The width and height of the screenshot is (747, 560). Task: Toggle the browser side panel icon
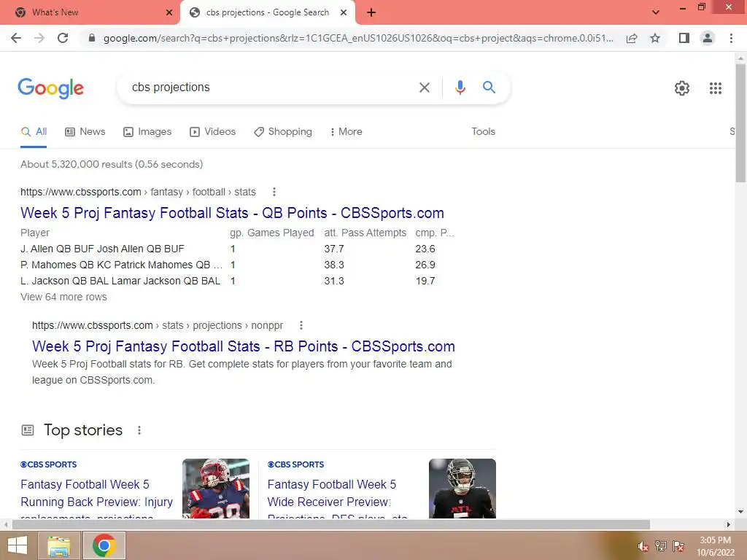click(x=684, y=38)
